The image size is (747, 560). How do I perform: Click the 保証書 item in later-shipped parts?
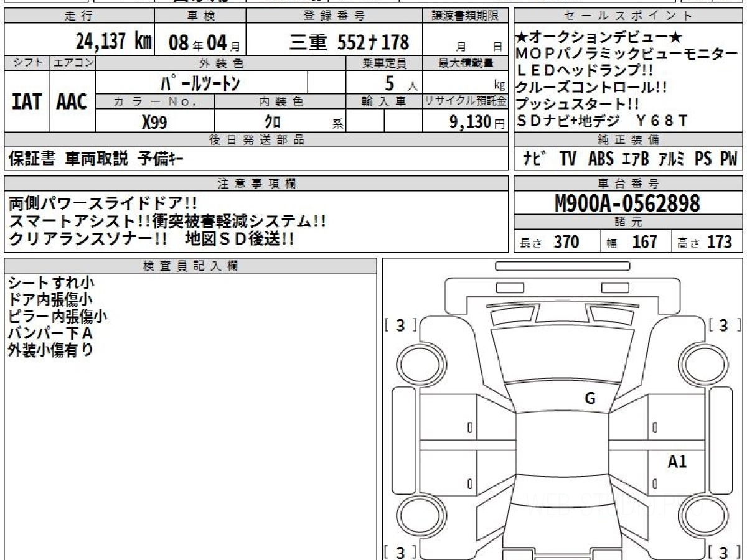tap(32, 159)
